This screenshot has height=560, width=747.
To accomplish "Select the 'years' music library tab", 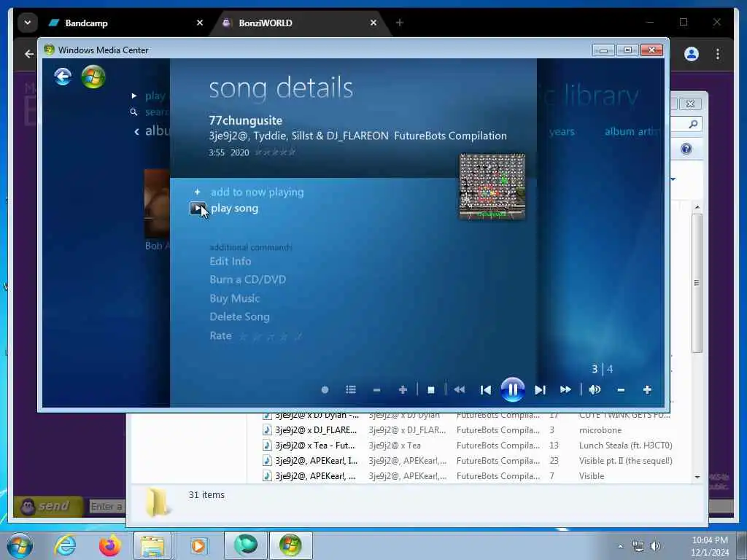I will point(562,131).
